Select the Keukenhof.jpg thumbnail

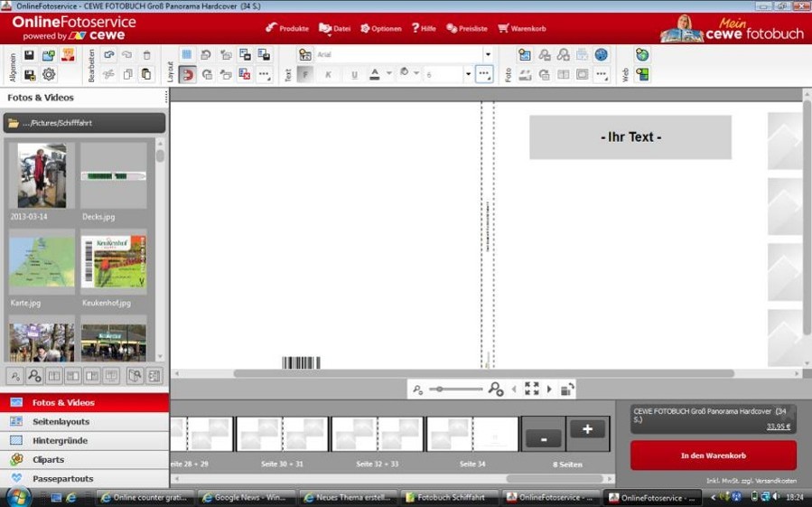114,262
